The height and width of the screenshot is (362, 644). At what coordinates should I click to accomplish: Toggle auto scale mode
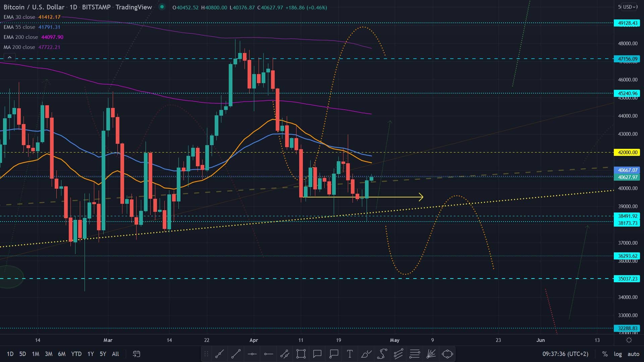(x=633, y=354)
